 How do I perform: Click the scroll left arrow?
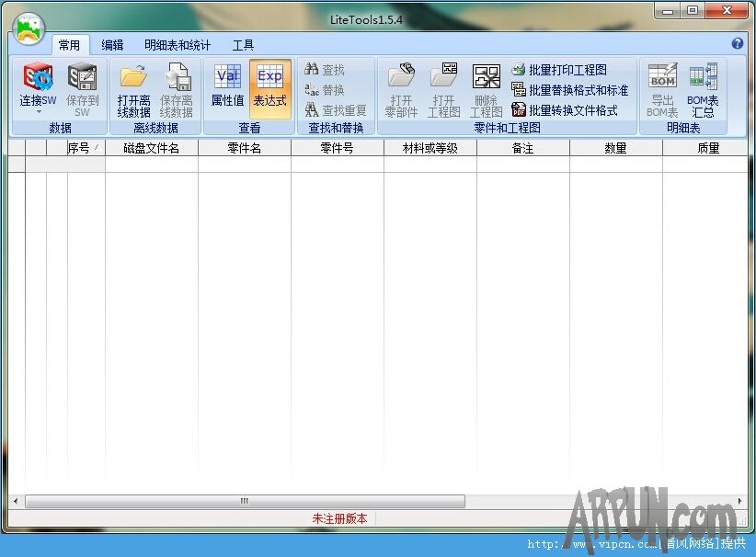[x=16, y=501]
